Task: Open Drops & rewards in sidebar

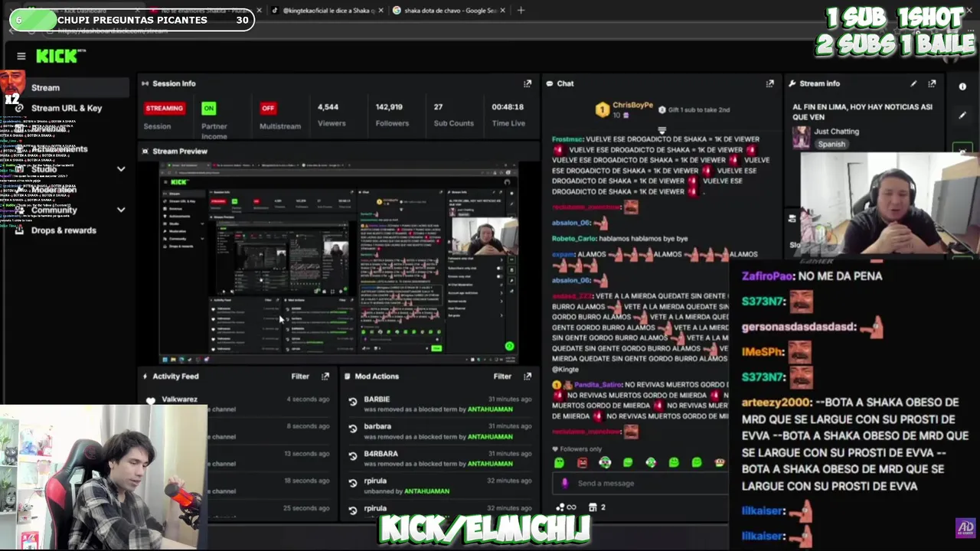Action: [64, 230]
